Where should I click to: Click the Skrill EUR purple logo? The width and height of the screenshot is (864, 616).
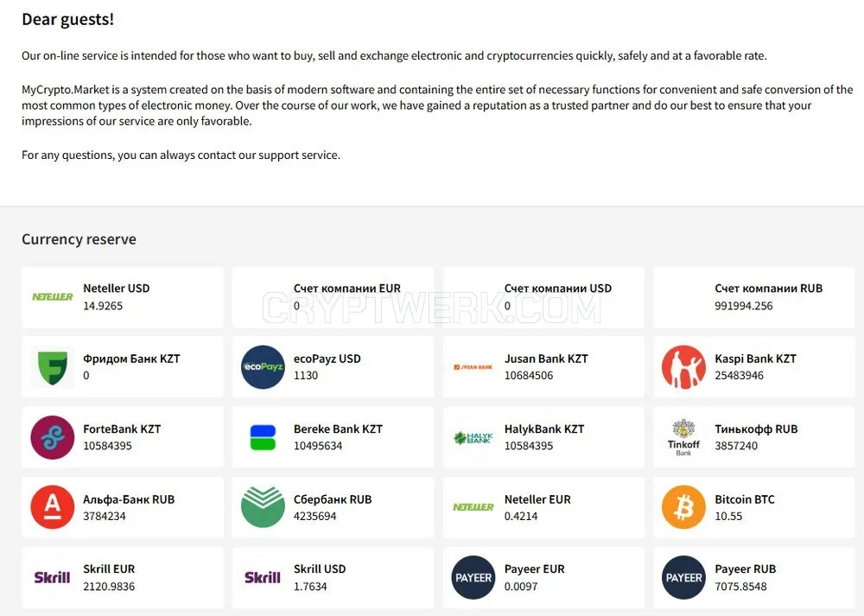tap(53, 577)
